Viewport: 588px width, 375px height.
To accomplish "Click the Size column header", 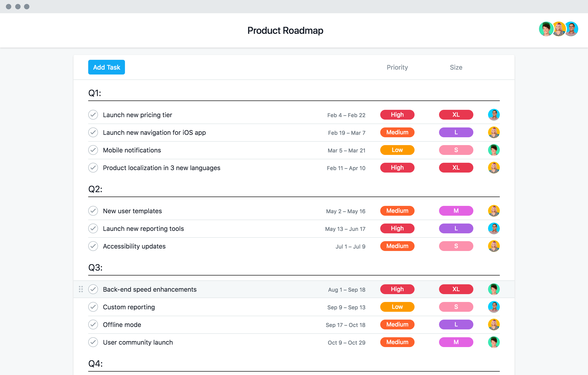I will point(455,67).
